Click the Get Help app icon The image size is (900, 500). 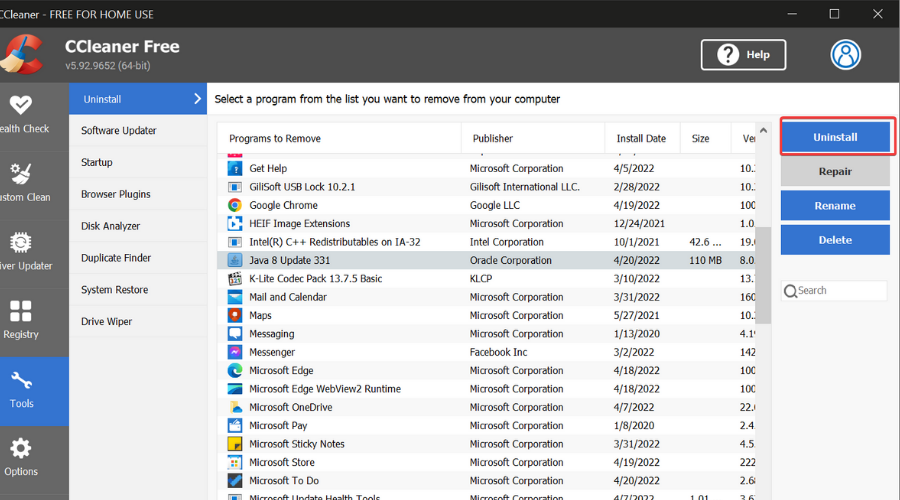pyautogui.click(x=235, y=168)
